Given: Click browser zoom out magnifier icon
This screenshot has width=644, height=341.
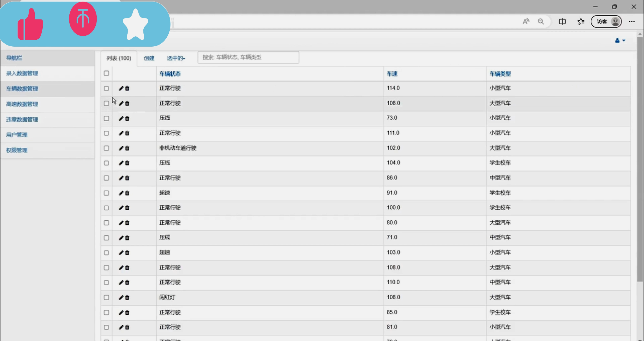Looking at the screenshot, I should [541, 22].
